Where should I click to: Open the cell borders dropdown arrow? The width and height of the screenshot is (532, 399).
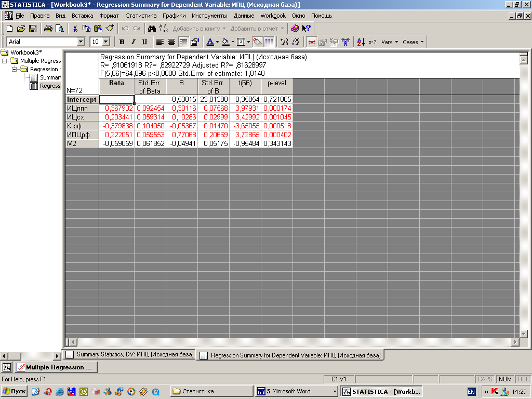(x=249, y=42)
